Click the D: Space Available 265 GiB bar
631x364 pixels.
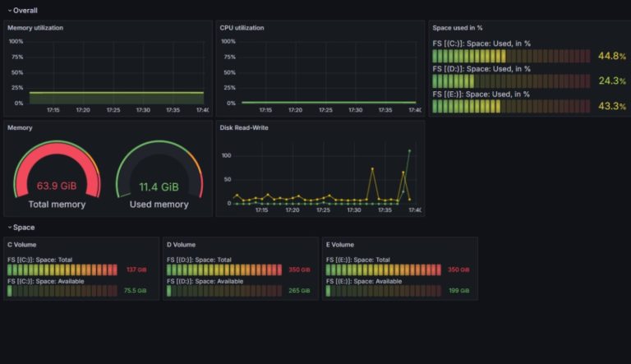coord(223,290)
